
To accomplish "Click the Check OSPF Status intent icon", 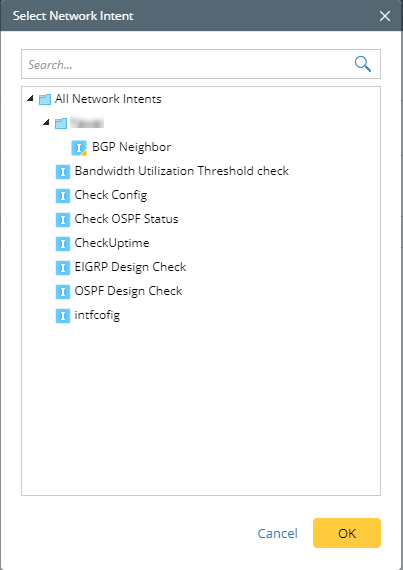I will point(63,220).
